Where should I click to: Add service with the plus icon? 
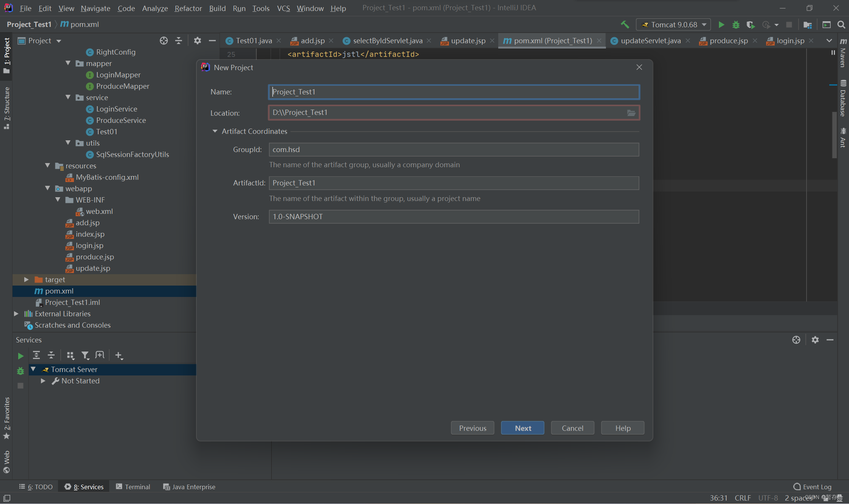(119, 355)
